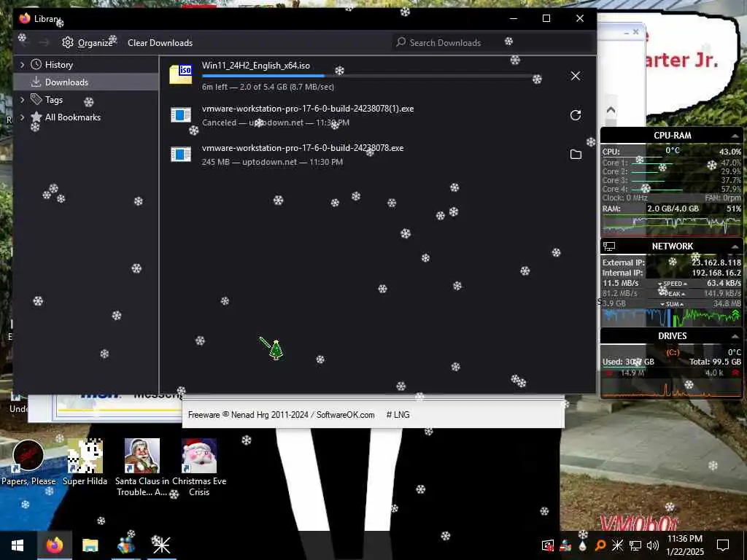This screenshot has width=747, height=560.
Task: Open the Windows Start menu
Action: click(x=18, y=545)
